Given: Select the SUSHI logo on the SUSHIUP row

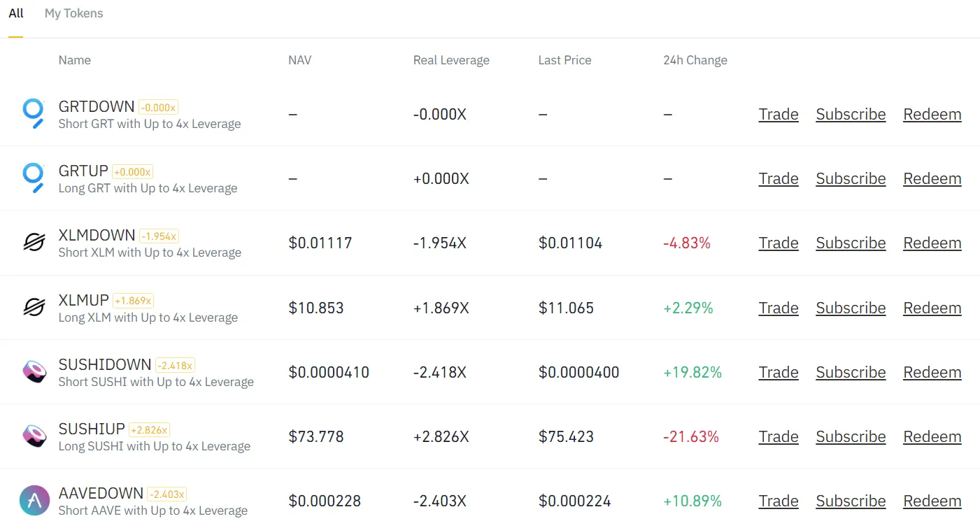Looking at the screenshot, I should click(34, 436).
